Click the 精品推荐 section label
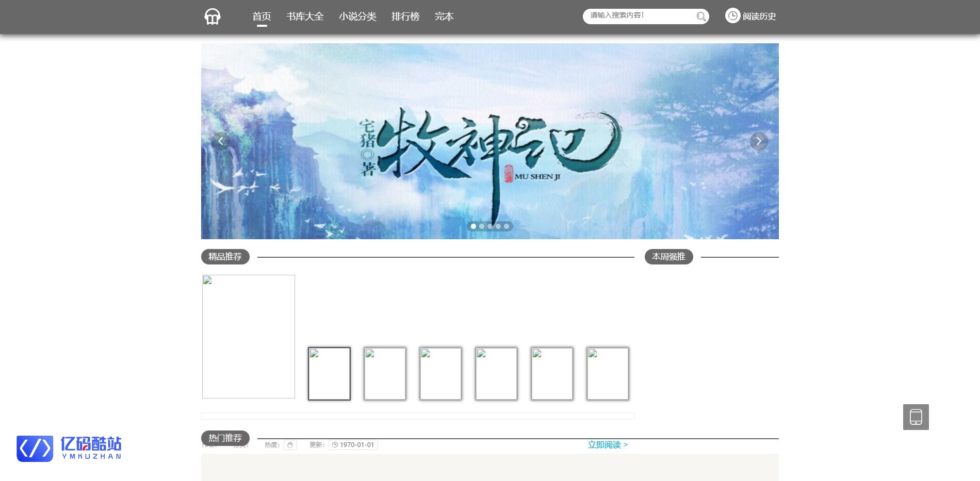This screenshot has width=980, height=481. pyautogui.click(x=225, y=257)
